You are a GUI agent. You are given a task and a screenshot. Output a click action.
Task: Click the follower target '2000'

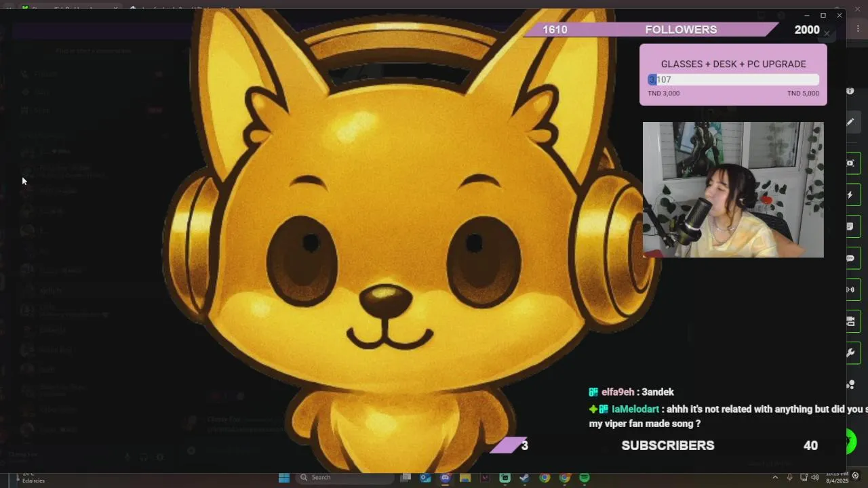click(x=807, y=30)
